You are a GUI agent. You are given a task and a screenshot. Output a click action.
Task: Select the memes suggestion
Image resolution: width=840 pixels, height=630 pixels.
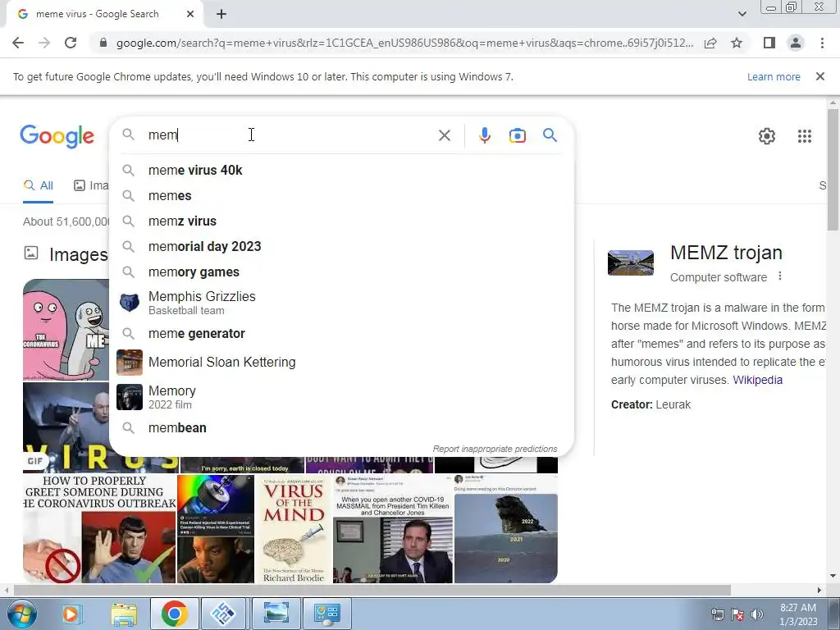(341, 195)
